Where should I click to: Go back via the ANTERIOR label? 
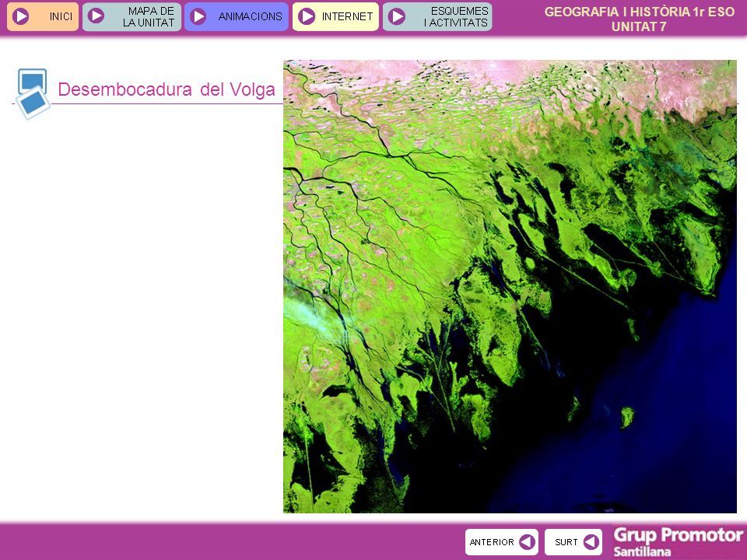(492, 542)
